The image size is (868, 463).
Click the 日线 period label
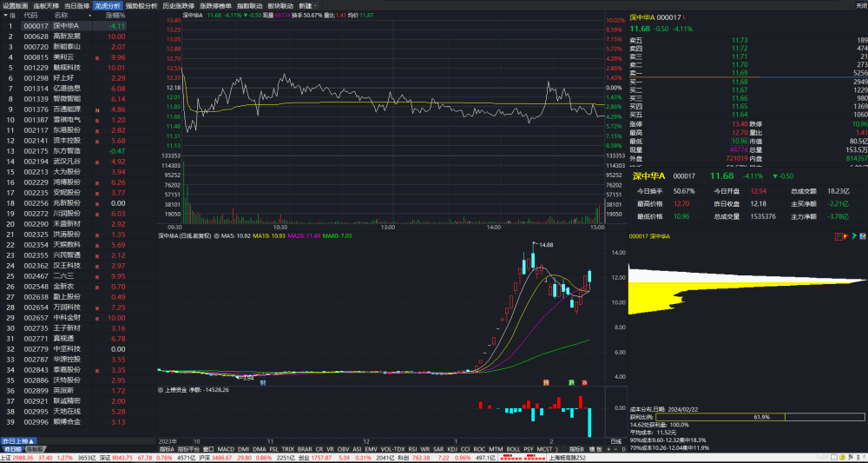point(615,440)
